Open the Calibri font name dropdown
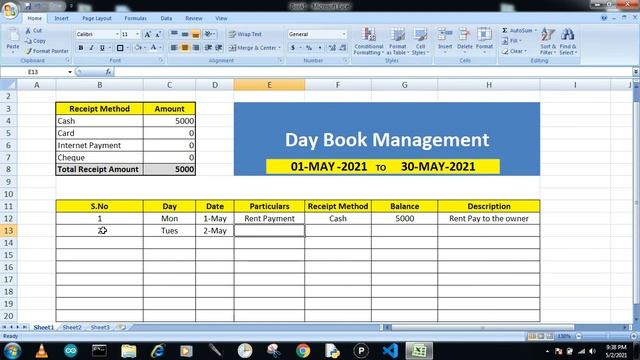The height and width of the screenshot is (360, 640). 117,34
